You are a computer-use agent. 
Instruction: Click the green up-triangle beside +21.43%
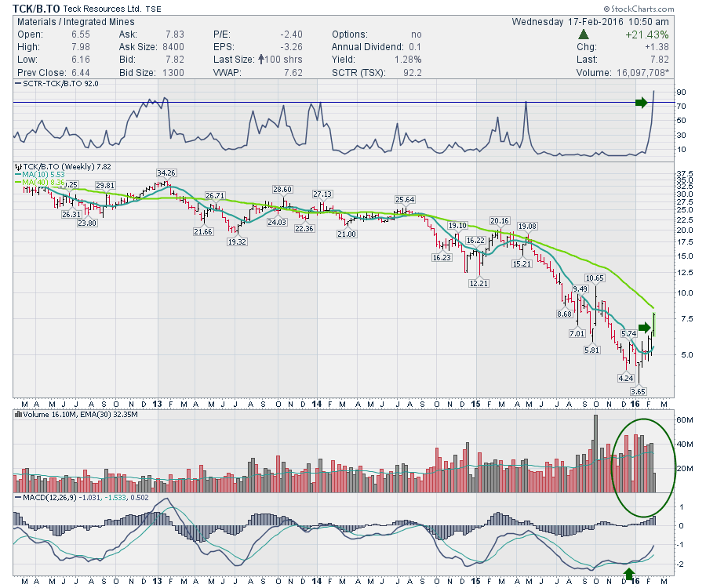coord(584,34)
